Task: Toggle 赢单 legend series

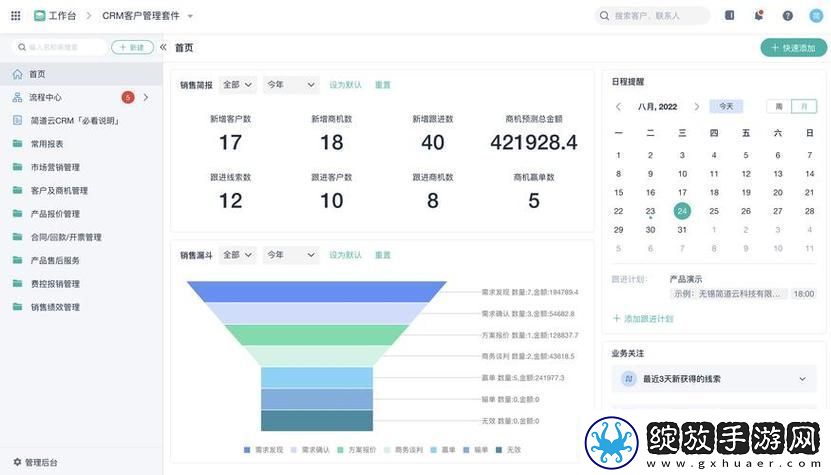Action: tap(443, 450)
